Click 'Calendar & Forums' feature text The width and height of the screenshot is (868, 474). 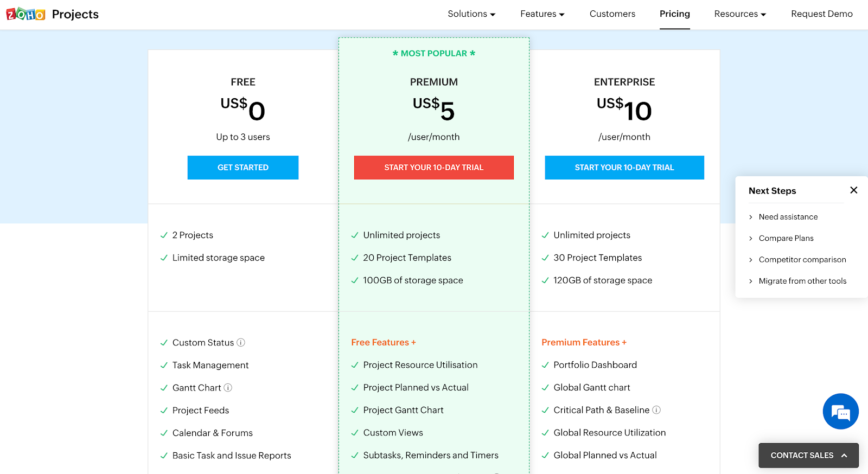(x=213, y=433)
